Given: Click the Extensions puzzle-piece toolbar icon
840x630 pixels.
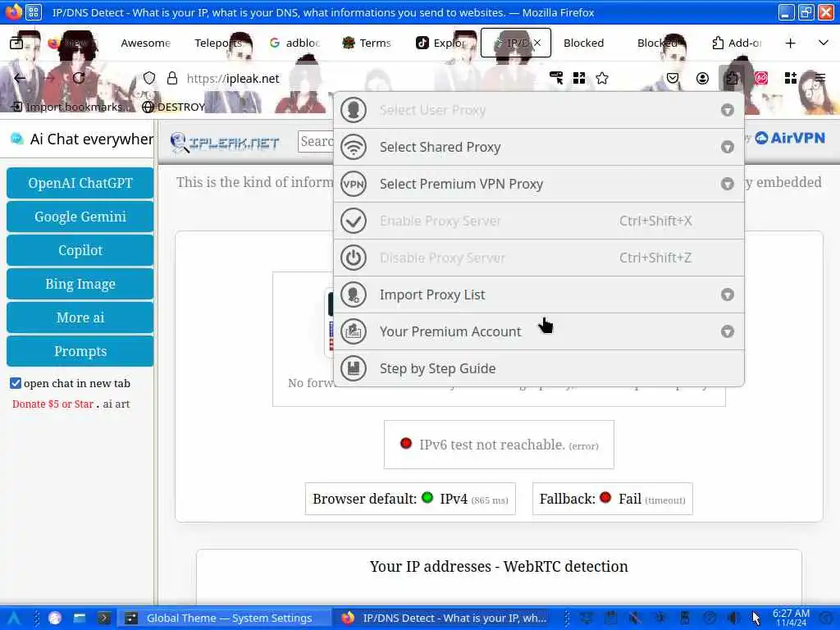Looking at the screenshot, I should [x=732, y=78].
